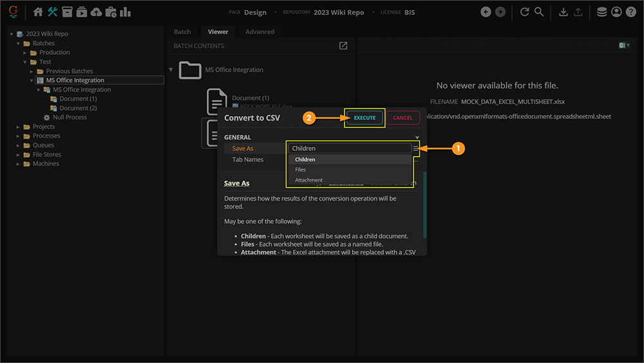Collapse the Batches tree node
The image size is (644, 363).
click(x=18, y=43)
